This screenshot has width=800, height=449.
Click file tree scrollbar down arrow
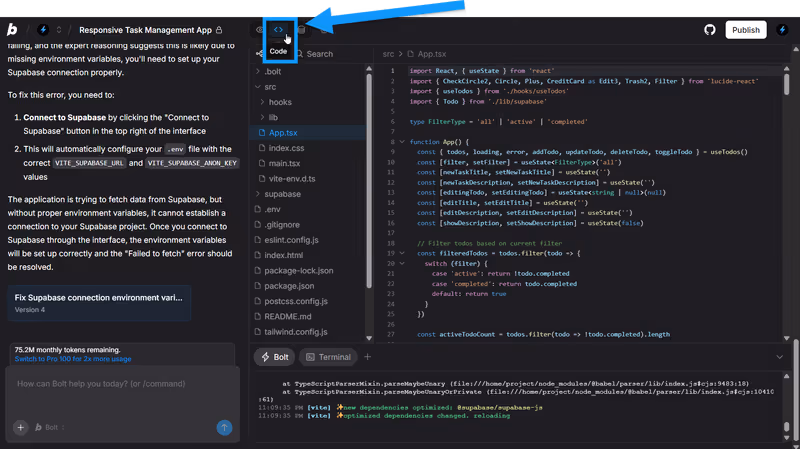369,338
